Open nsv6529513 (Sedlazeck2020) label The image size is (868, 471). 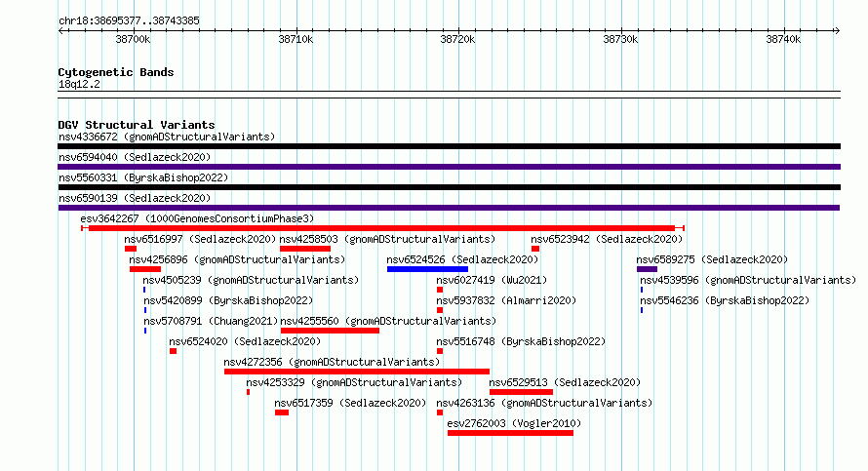click(565, 382)
